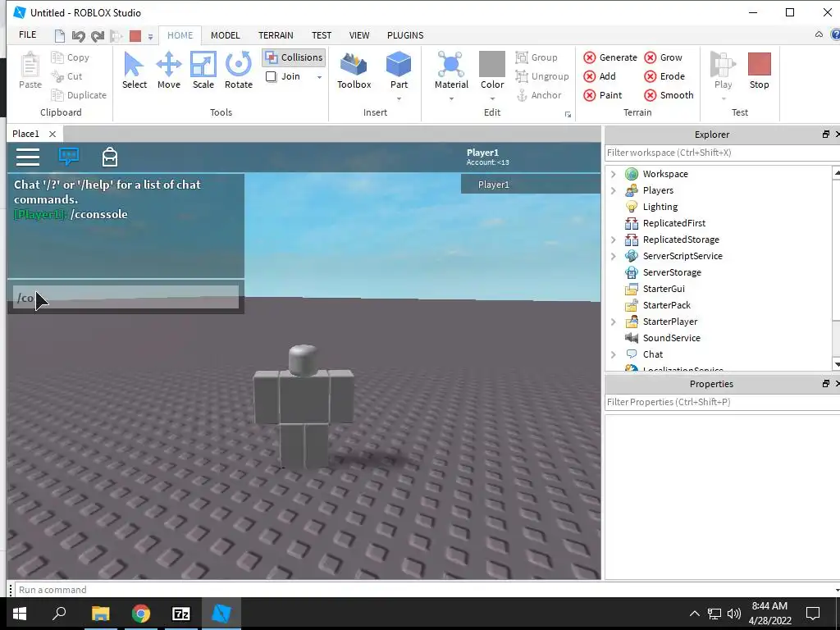Click the new file icon in quick access
The width and height of the screenshot is (840, 630).
tap(60, 36)
